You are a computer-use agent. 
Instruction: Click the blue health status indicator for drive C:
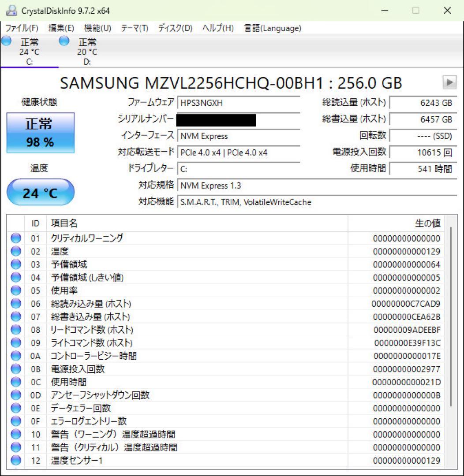tap(6, 41)
